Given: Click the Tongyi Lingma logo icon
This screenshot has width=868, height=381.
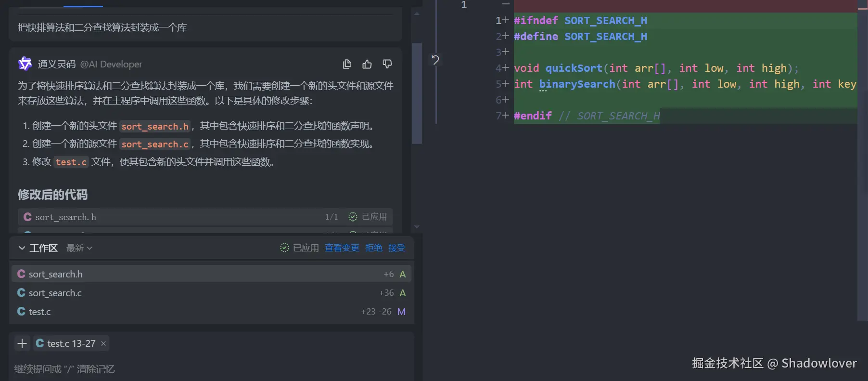Looking at the screenshot, I should 25,64.
